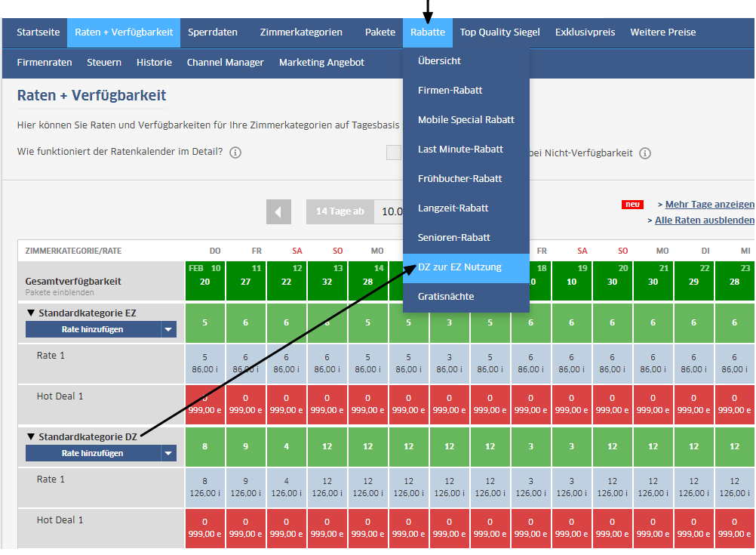This screenshot has height=555, width=756.
Task: Select DZ zur EZ Nutzung menu entry
Action: pos(459,267)
